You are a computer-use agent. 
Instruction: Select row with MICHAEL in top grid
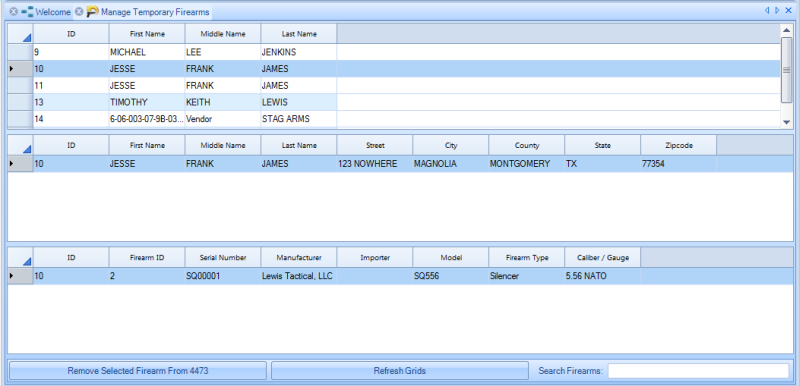pyautogui.click(x=394, y=52)
